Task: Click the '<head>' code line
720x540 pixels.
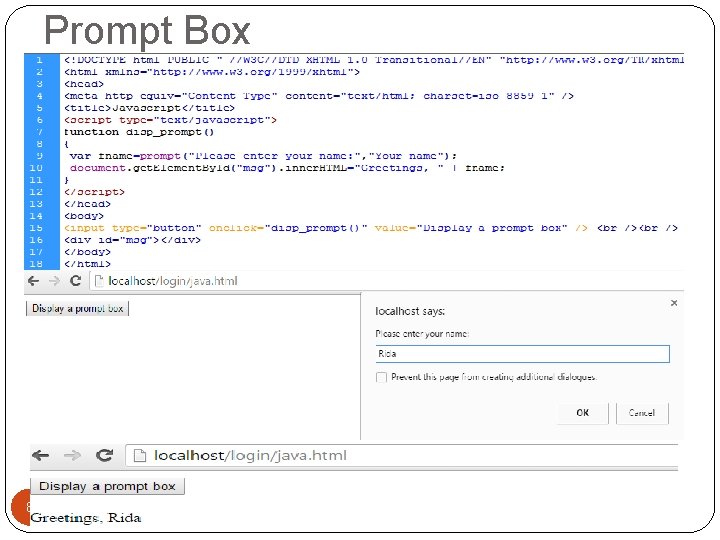Action: [x=84, y=84]
